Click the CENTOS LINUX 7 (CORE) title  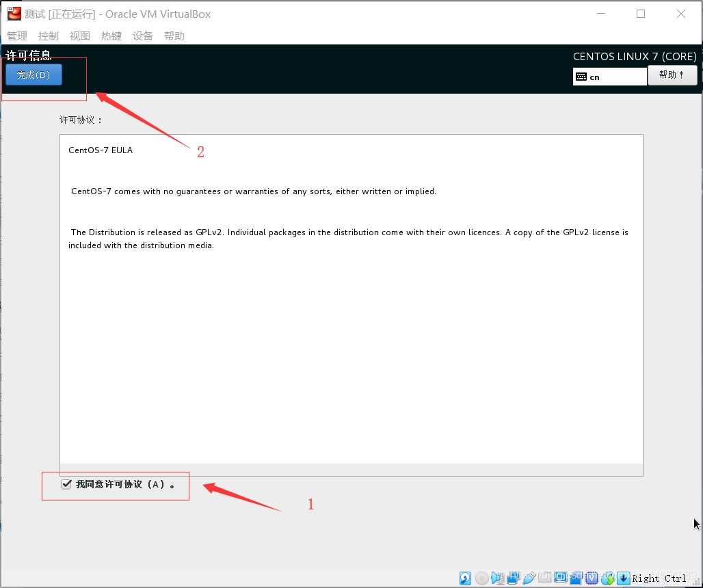tap(635, 57)
